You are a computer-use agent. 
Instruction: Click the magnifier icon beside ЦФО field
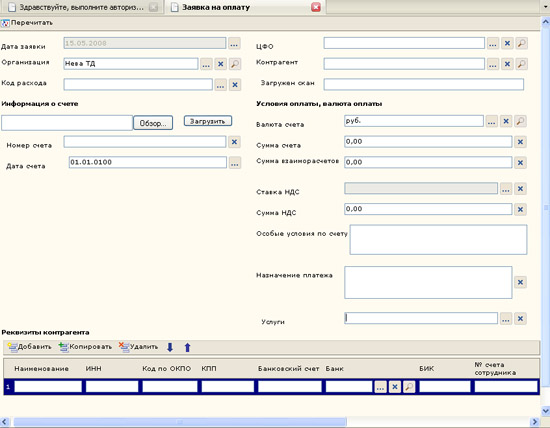tap(522, 44)
